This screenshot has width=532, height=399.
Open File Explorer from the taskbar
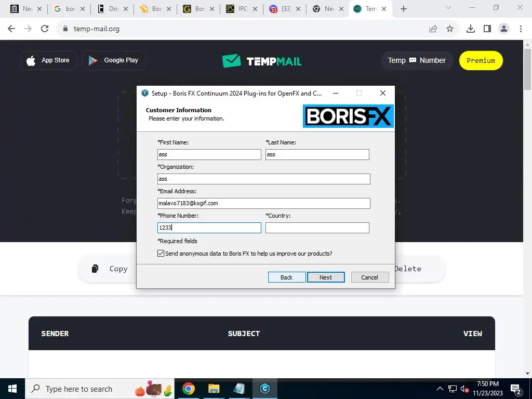(x=214, y=389)
